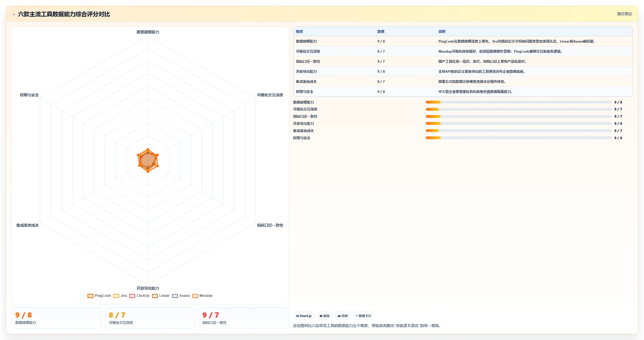This screenshot has width=644, height=340.
Task: Click the 指标口径一致性 progress bar
Action: 519,116
